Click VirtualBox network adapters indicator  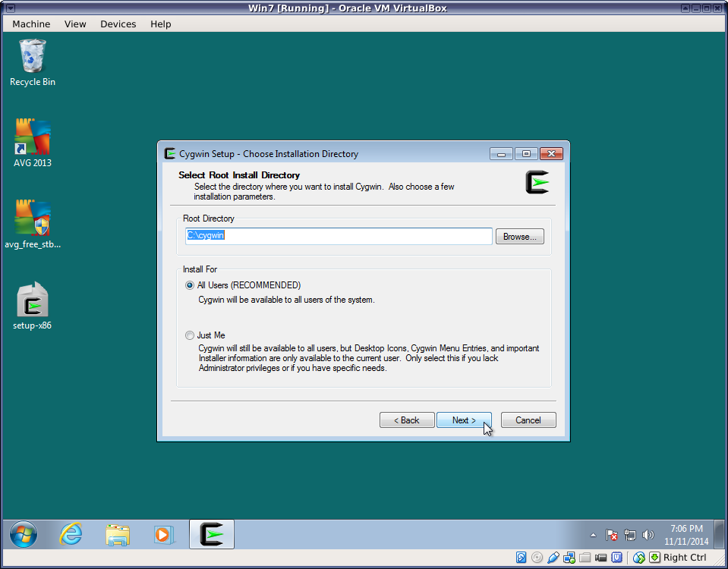point(569,558)
